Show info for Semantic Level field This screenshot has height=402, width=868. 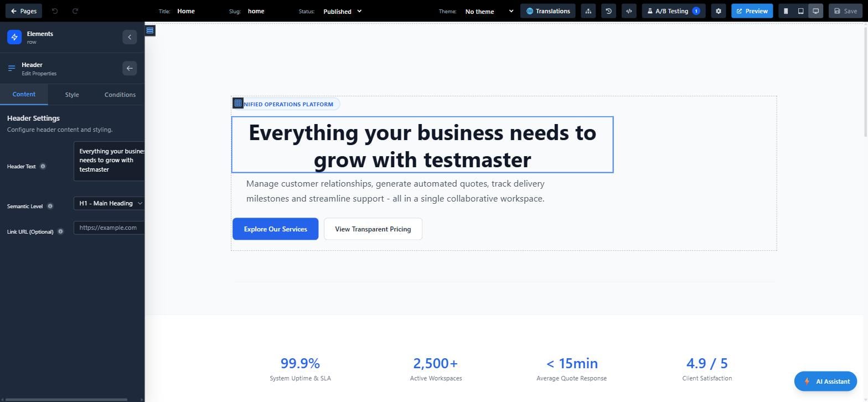(x=50, y=207)
